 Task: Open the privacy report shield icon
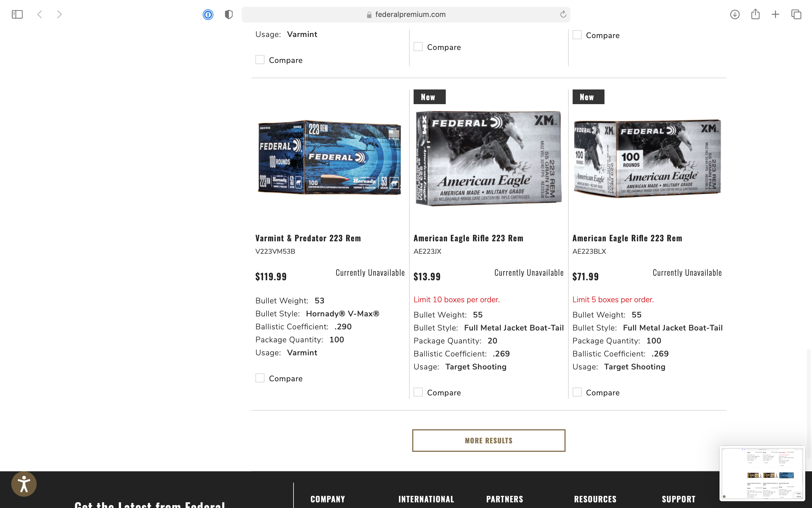229,14
